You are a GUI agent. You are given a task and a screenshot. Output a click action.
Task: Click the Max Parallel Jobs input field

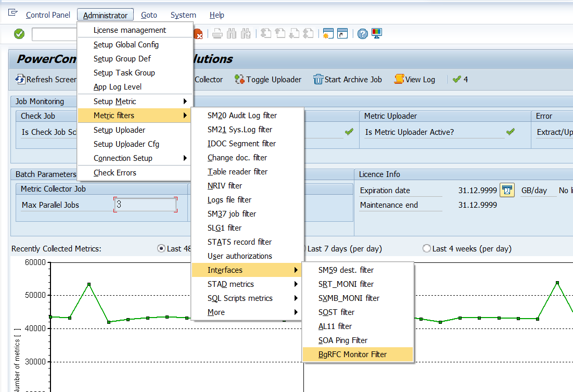point(146,205)
